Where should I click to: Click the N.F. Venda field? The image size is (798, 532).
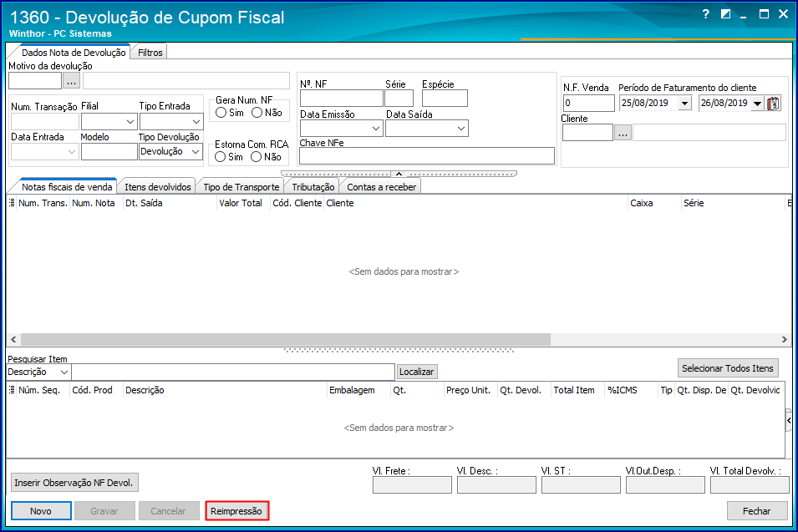click(x=589, y=104)
